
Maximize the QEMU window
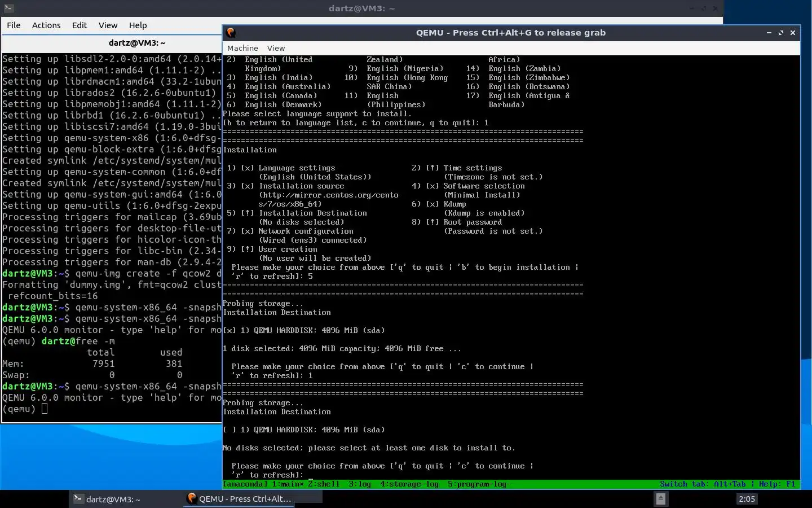781,33
